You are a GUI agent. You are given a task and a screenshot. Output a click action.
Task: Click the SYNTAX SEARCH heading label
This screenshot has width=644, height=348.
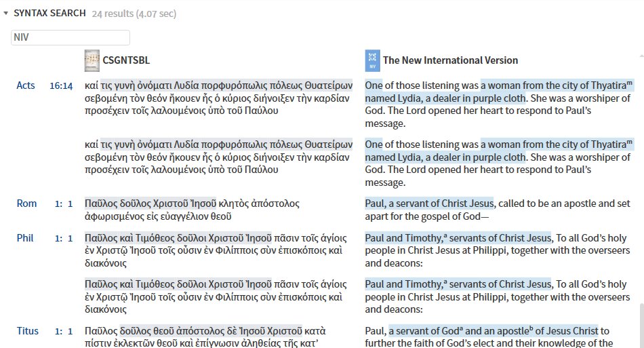click(x=49, y=13)
